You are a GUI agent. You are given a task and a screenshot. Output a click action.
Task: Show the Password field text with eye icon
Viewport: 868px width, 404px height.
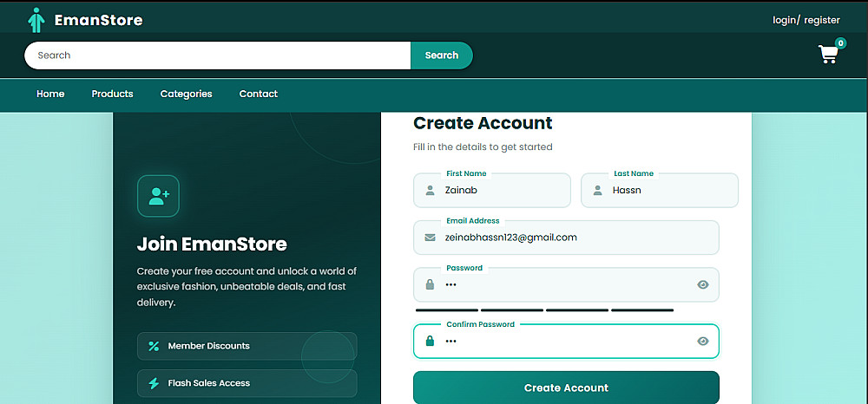tap(703, 284)
